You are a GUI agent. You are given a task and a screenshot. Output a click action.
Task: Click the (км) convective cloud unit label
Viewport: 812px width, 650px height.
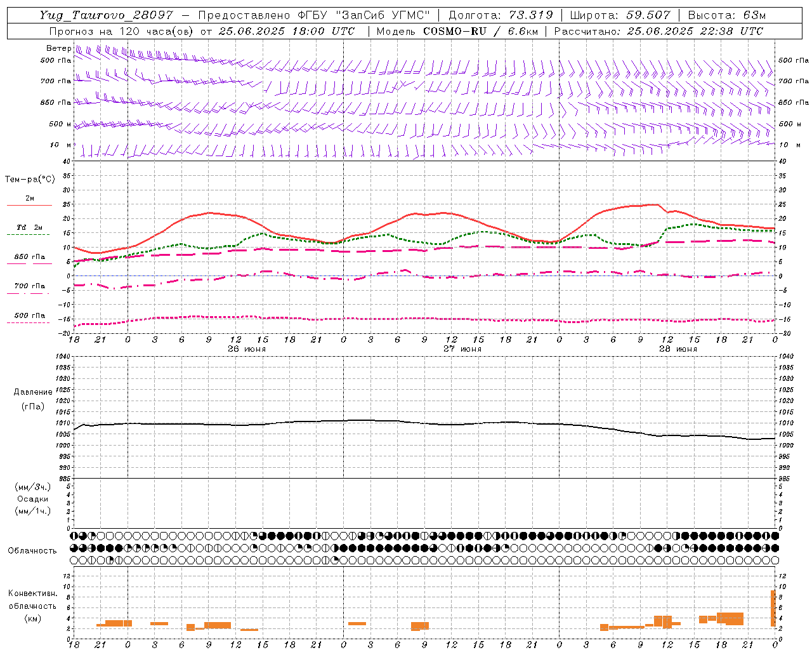click(x=33, y=619)
